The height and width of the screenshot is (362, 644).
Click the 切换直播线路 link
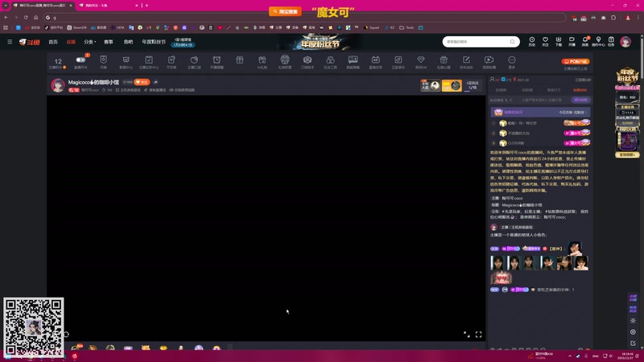click(x=182, y=90)
